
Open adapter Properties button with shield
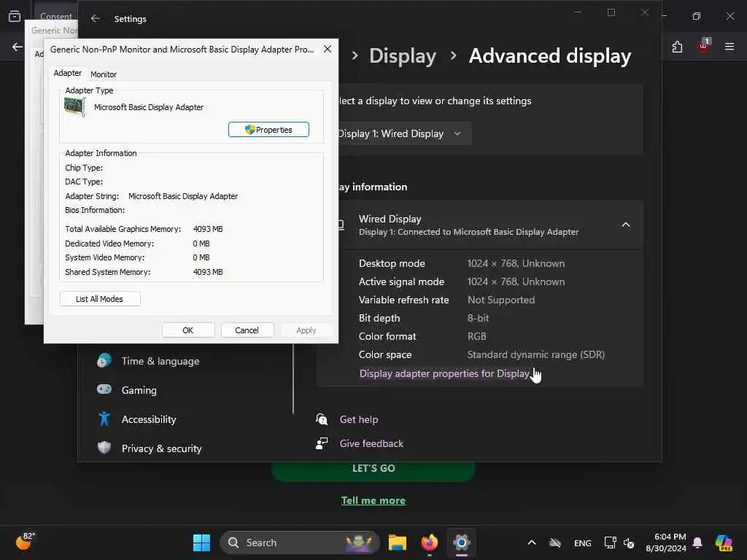coord(268,130)
